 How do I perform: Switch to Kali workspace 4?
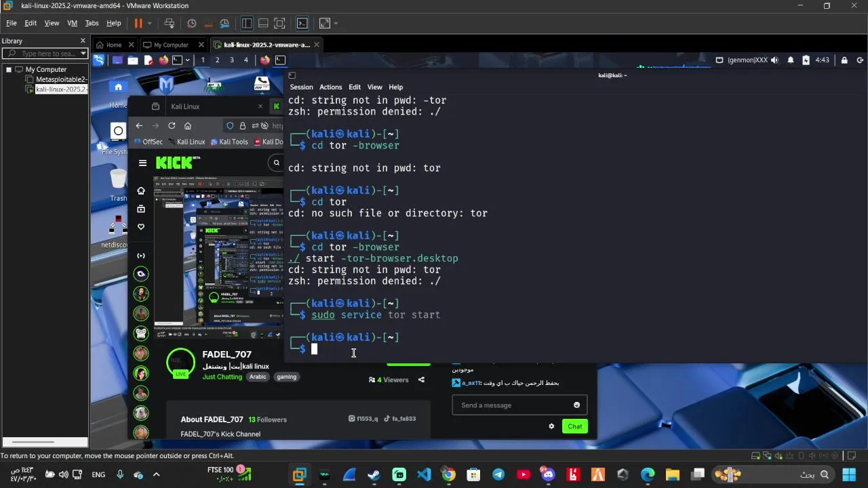tap(246, 60)
